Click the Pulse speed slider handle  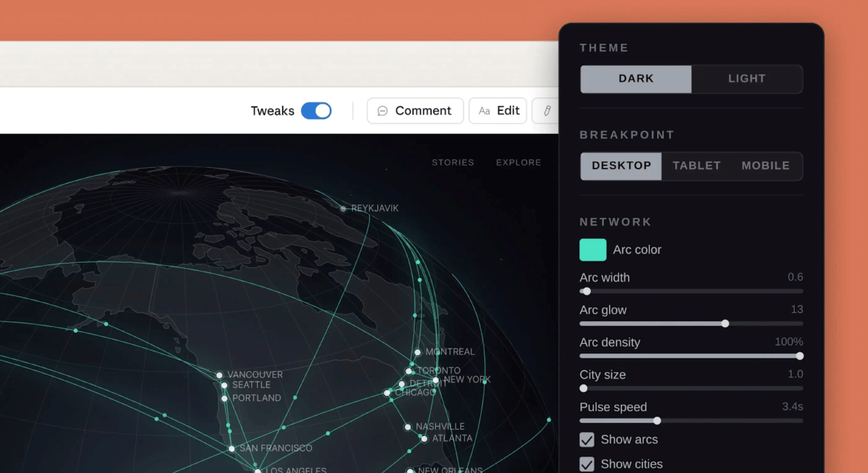tap(657, 421)
